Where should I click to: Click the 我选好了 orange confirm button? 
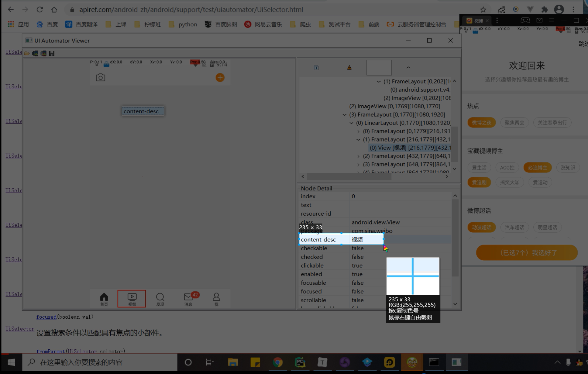coord(526,253)
